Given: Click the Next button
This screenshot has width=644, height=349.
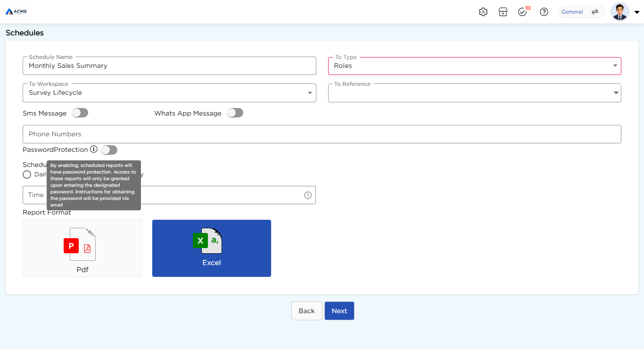Looking at the screenshot, I should (x=339, y=311).
